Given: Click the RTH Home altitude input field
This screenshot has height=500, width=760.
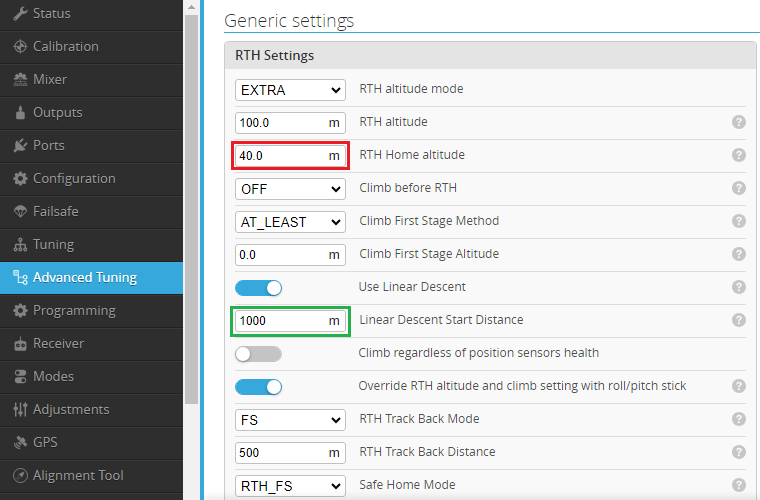Looking at the screenshot, I should (x=290, y=156).
